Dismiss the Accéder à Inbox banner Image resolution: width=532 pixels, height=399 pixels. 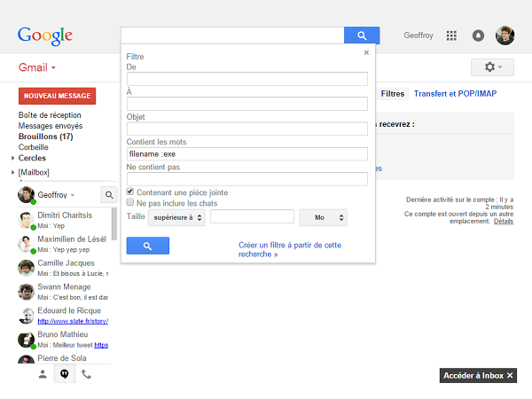click(510, 376)
